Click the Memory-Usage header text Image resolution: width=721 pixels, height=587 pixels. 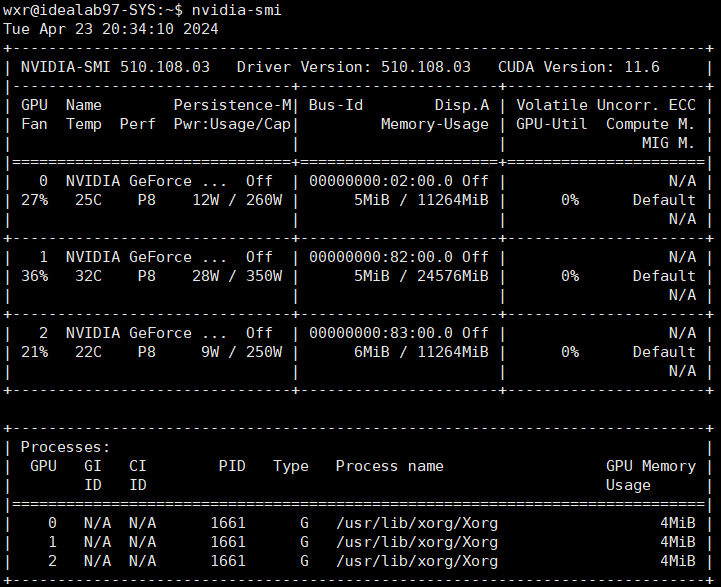point(435,124)
